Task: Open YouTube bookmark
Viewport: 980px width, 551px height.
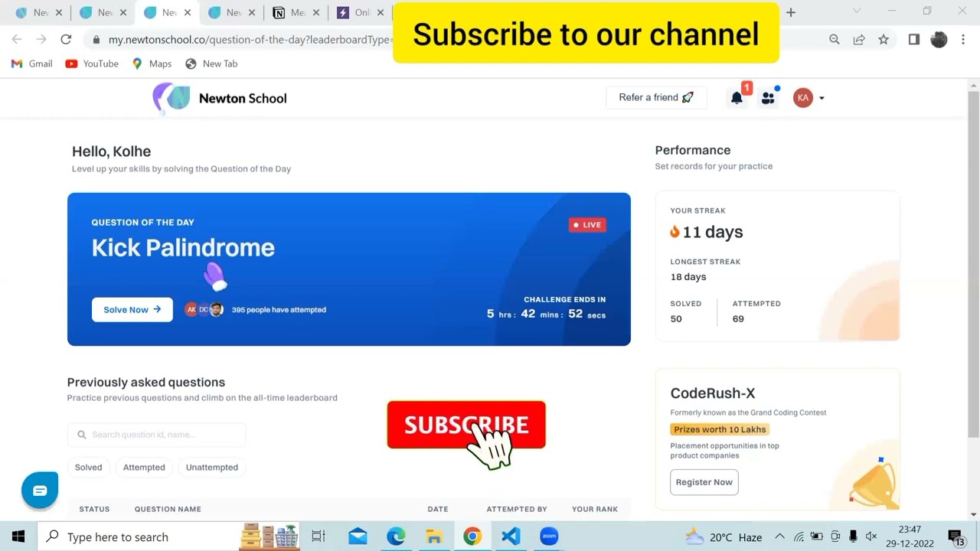Action: (x=92, y=64)
